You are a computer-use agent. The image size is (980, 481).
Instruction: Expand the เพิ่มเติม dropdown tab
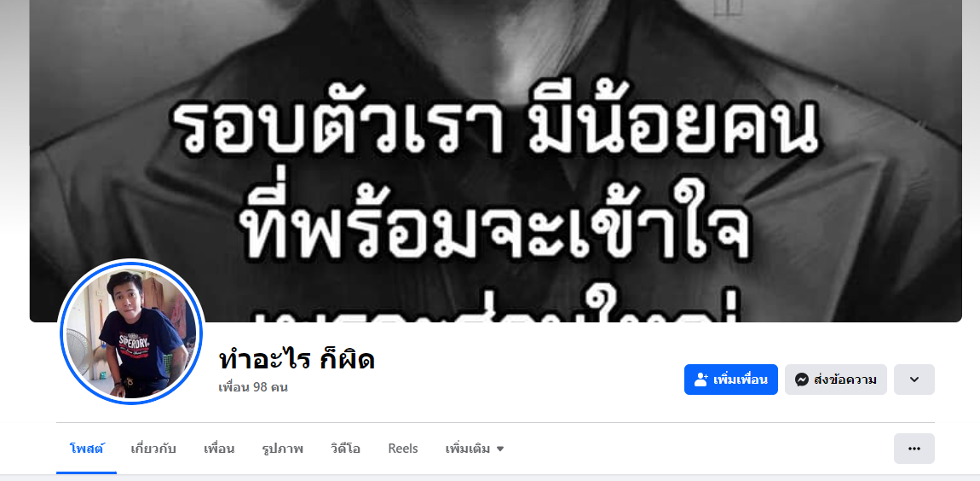click(475, 449)
